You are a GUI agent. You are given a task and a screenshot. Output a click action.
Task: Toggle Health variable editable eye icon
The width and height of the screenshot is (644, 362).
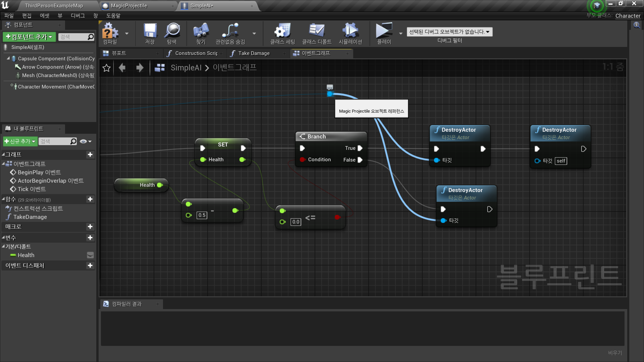coord(90,255)
